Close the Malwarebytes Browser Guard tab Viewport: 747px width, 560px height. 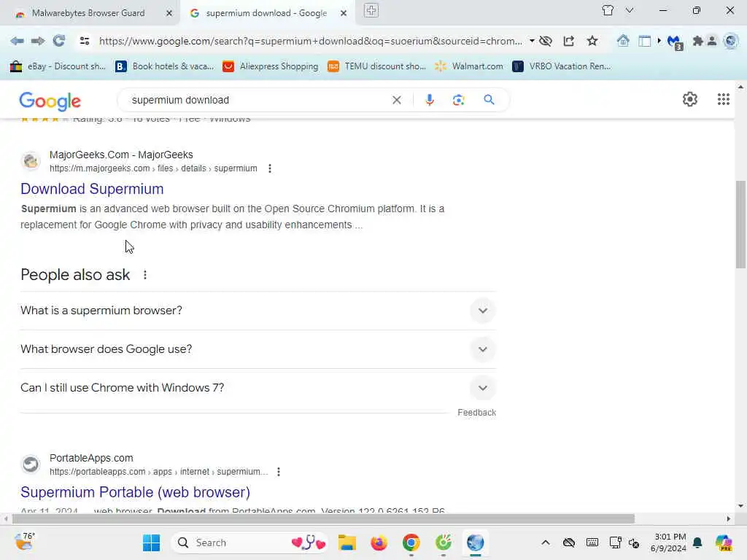tap(169, 13)
